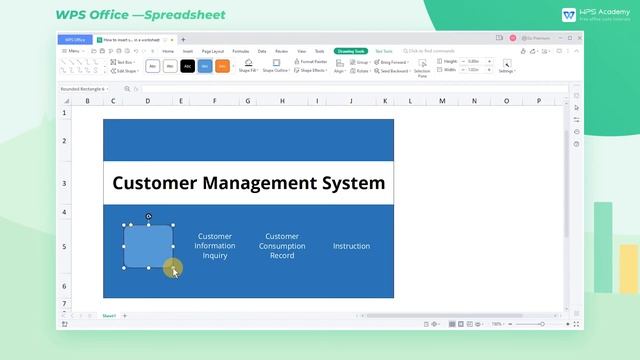Screen dimensions: 640x360
Task: Select the Sheet1 tab
Action: click(109, 316)
